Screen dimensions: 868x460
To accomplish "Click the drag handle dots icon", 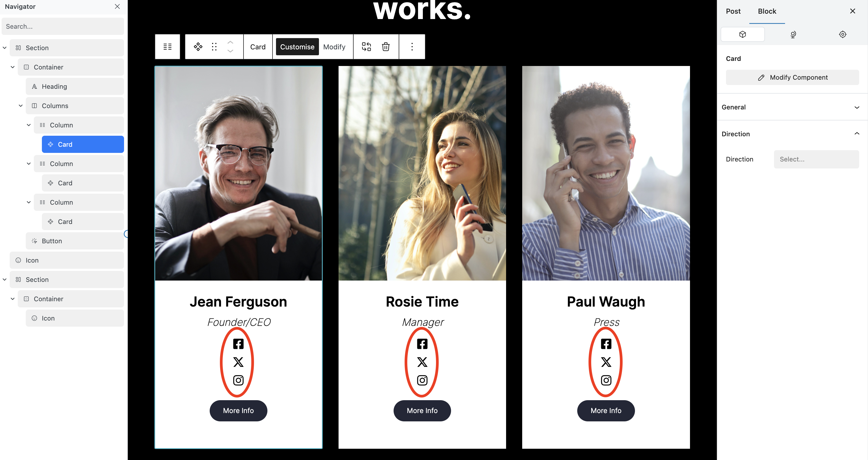I will tap(214, 47).
